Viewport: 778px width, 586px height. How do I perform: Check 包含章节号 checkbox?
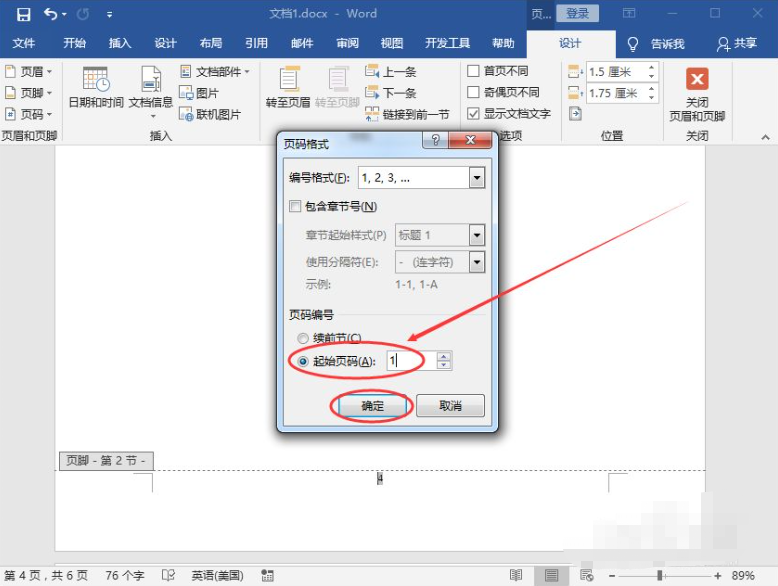coord(295,206)
